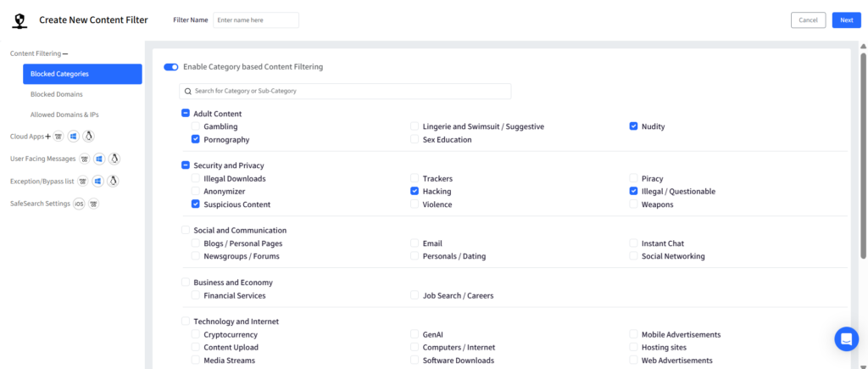Check the Financial Services checkbox
This screenshot has width=868, height=369.
196,295
